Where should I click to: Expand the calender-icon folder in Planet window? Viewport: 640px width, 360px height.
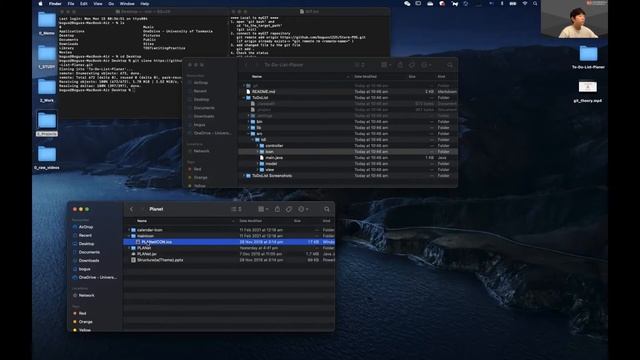pyautogui.click(x=129, y=230)
